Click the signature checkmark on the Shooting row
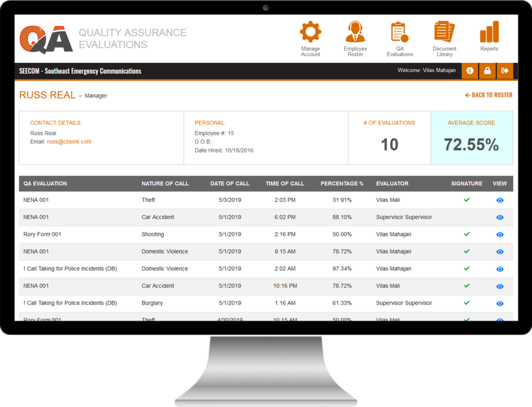 466,235
